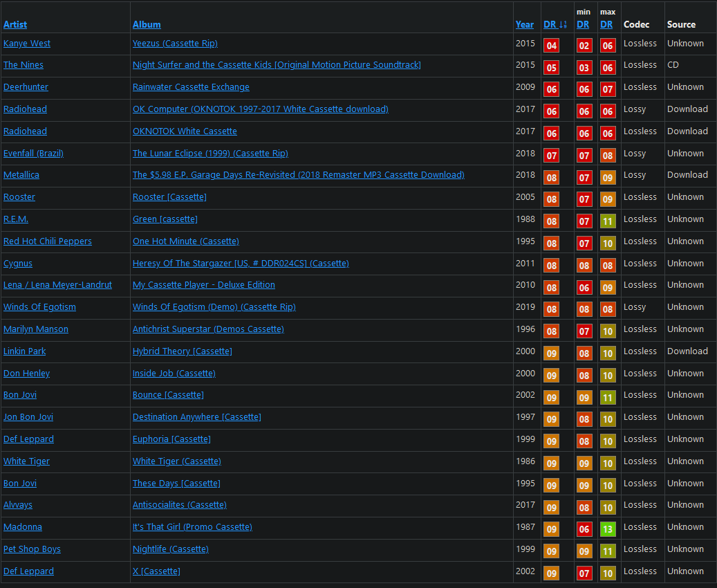Open These Days [Cassette] album

pos(176,484)
